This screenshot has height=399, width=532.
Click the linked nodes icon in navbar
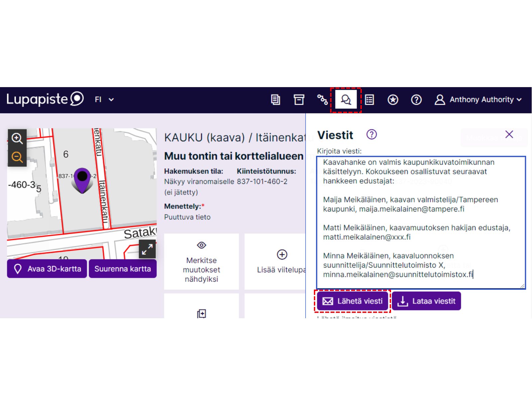322,99
